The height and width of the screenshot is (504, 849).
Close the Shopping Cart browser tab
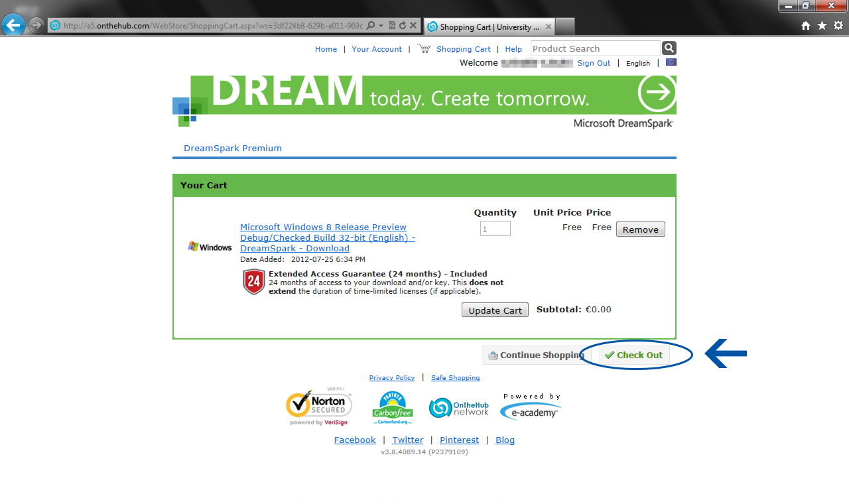point(549,27)
